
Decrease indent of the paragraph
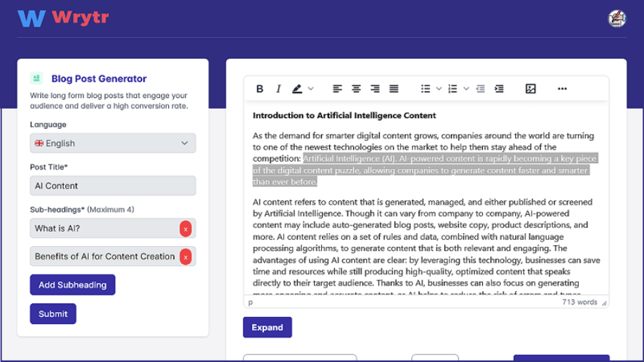pyautogui.click(x=480, y=89)
